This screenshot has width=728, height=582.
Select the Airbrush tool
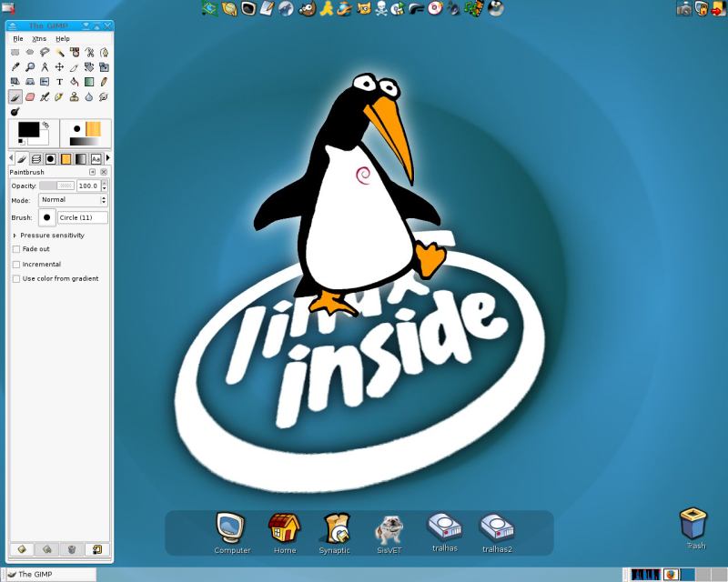tap(45, 97)
